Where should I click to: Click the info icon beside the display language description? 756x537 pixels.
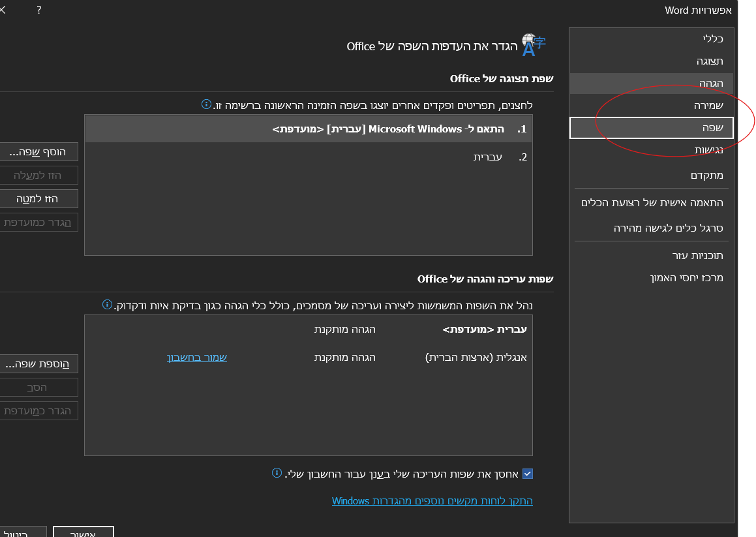pyautogui.click(x=206, y=104)
